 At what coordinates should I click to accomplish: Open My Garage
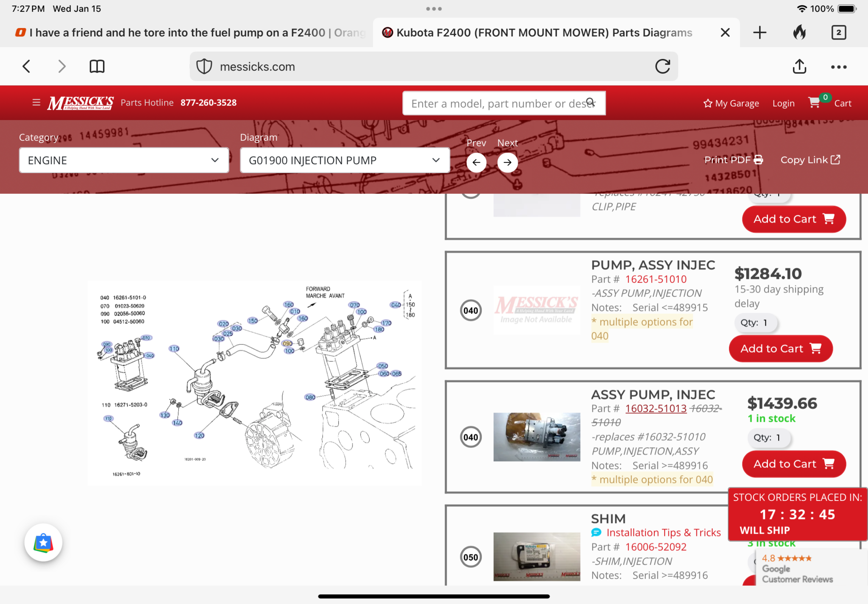tap(731, 103)
